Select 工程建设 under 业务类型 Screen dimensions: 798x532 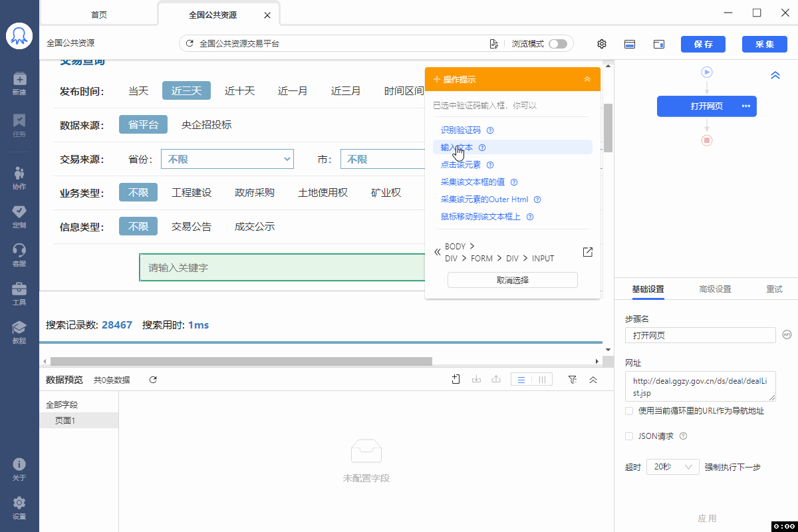[x=192, y=193]
